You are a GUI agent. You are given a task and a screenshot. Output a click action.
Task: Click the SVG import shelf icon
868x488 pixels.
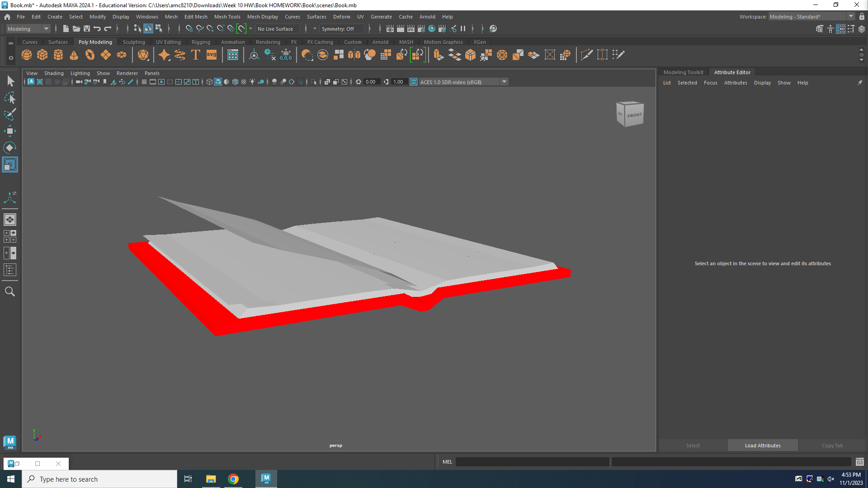(x=212, y=55)
